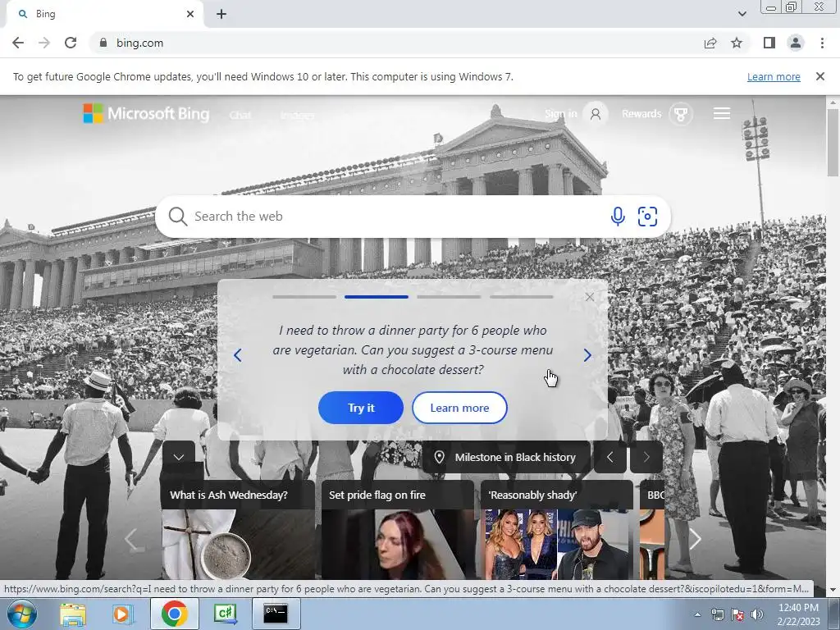The height and width of the screenshot is (630, 840).
Task: Select the first carousel progress bar
Action: [304, 297]
